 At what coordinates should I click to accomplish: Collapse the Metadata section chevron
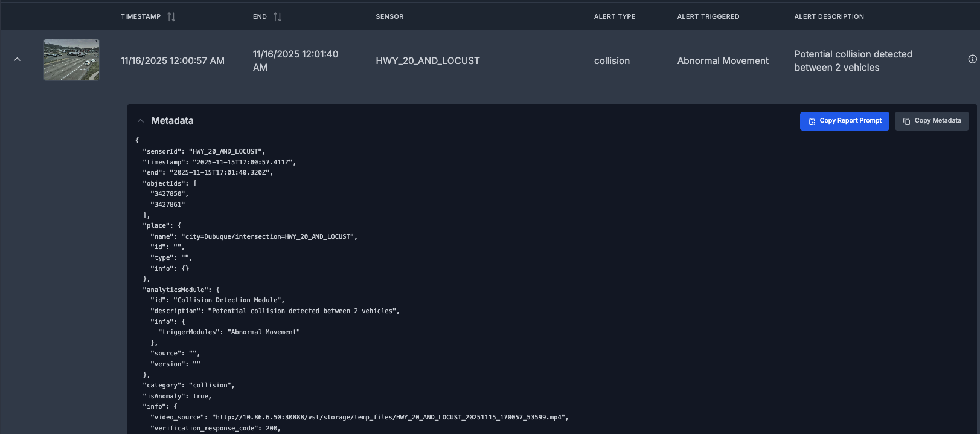click(141, 121)
